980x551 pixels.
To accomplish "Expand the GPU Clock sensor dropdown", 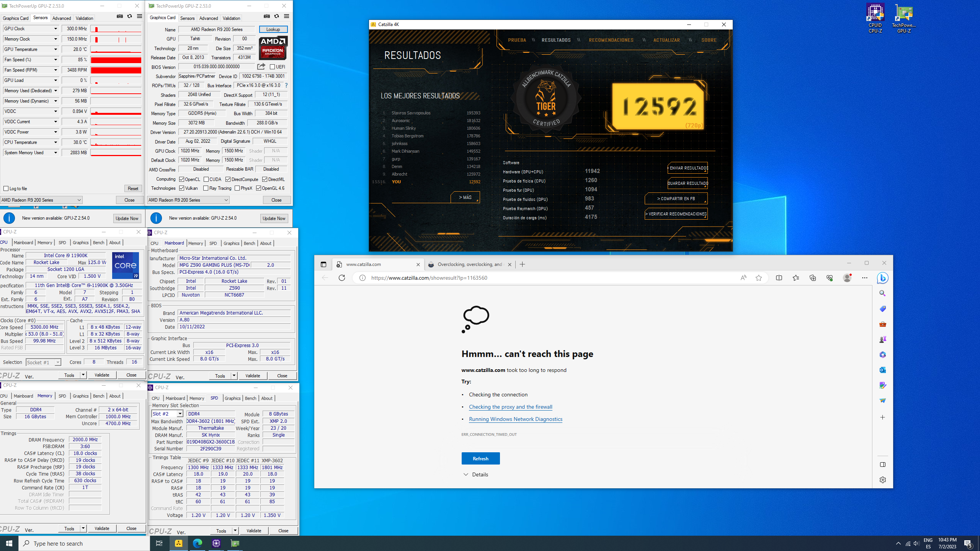I will (x=56, y=29).
